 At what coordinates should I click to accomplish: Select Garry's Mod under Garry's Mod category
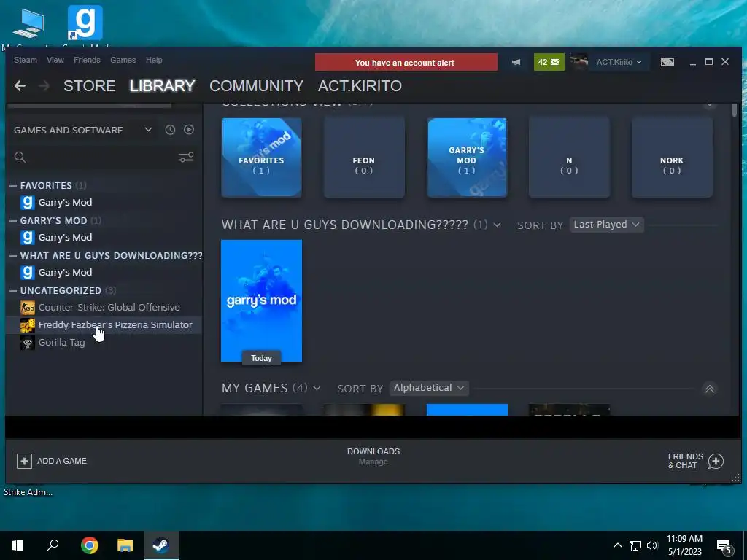(x=65, y=237)
